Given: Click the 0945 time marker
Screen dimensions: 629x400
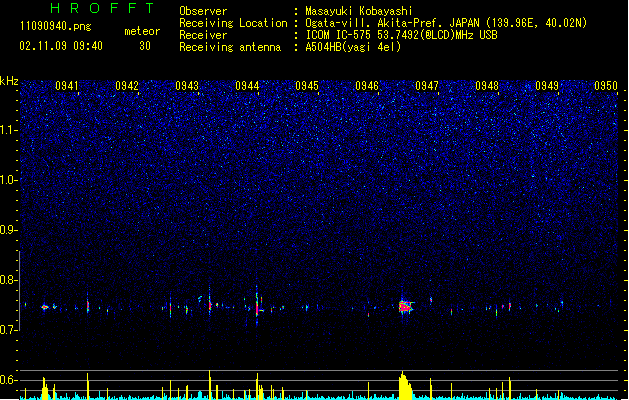Looking at the screenshot, I should click(307, 86).
